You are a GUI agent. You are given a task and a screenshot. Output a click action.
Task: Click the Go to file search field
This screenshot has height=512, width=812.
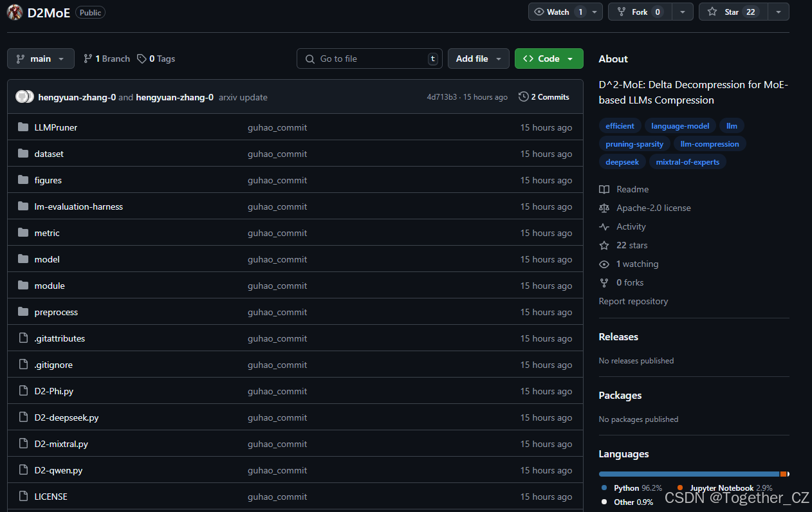tap(369, 59)
